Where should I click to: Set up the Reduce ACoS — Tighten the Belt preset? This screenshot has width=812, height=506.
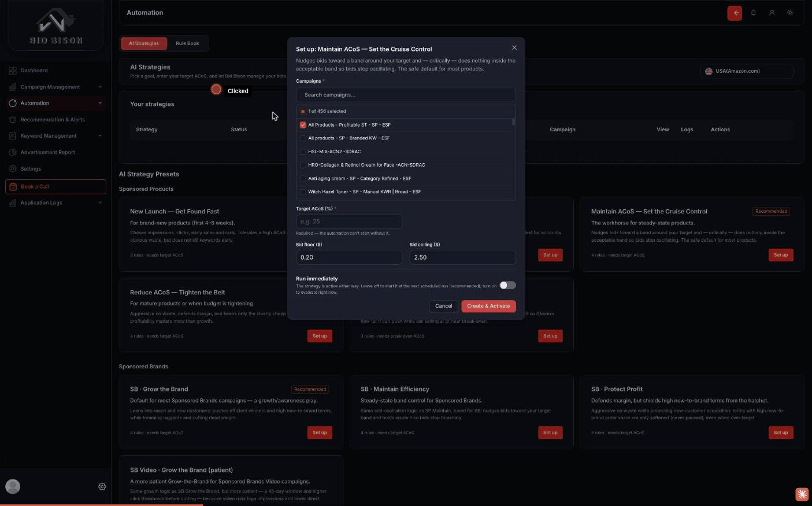pos(320,336)
